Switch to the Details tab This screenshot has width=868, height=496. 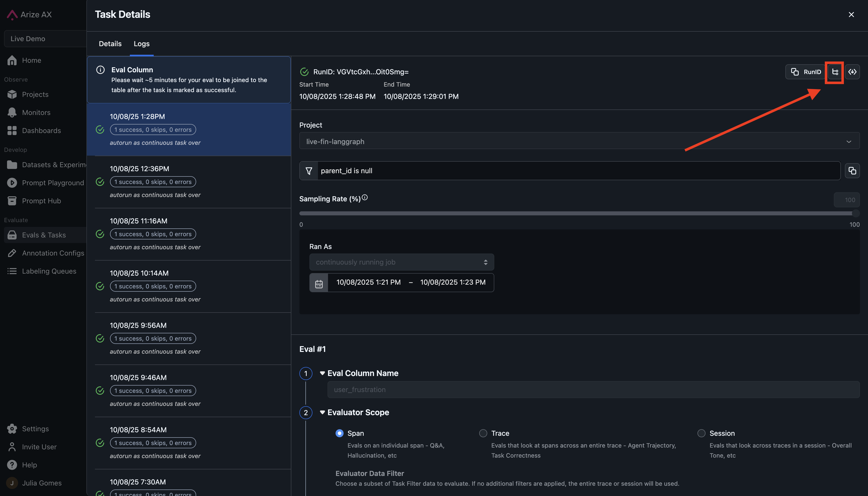point(110,44)
